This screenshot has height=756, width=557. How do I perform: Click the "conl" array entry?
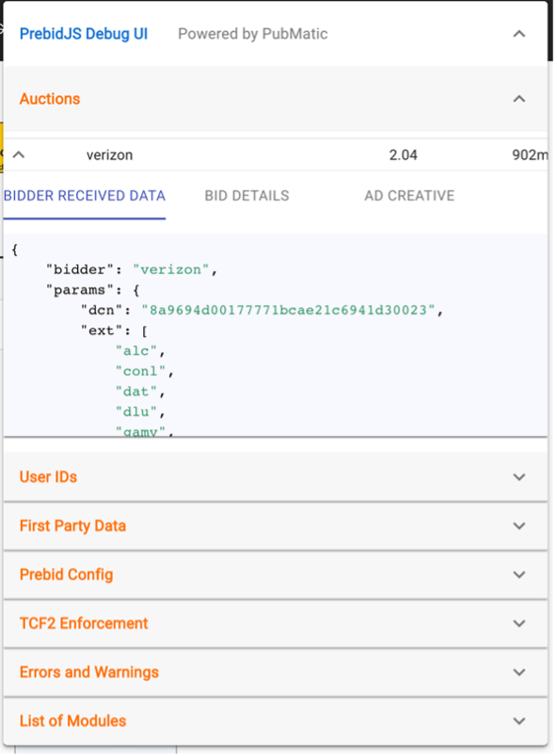(140, 371)
